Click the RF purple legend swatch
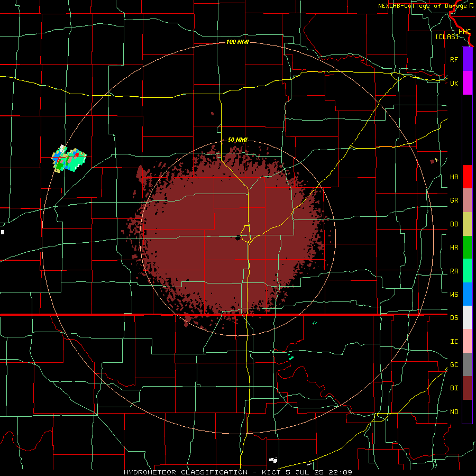The height and width of the screenshot is (476, 476). pyautogui.click(x=467, y=59)
